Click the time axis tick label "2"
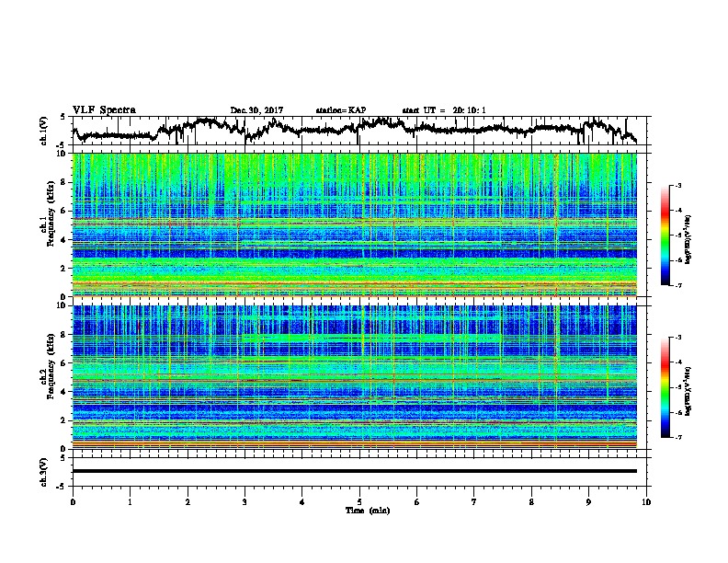 pyautogui.click(x=188, y=502)
